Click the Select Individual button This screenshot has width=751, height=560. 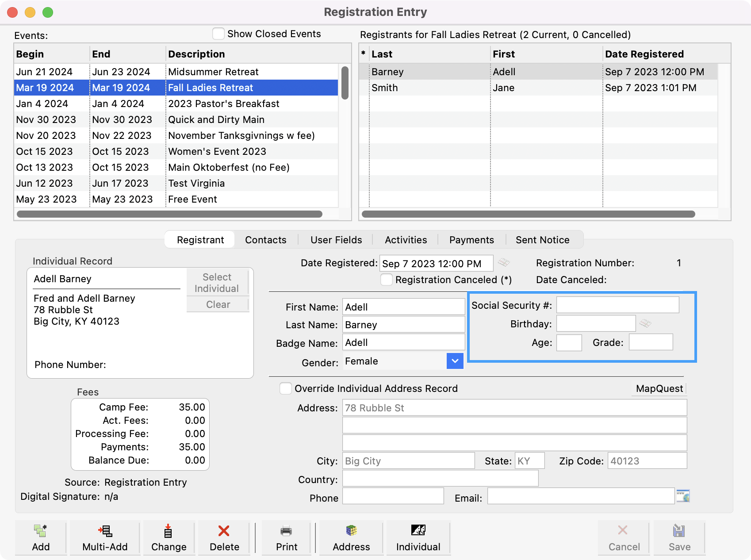pos(217,283)
